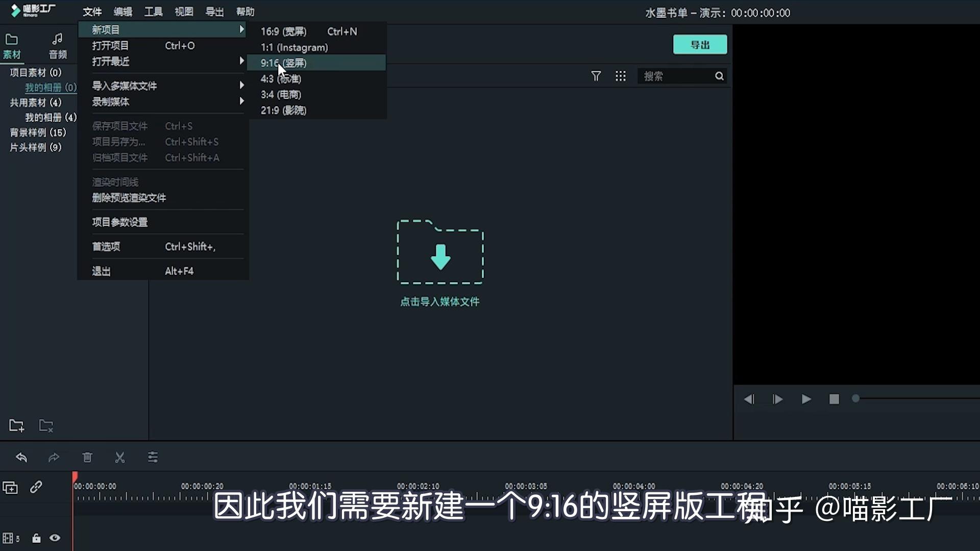Click 点击导入媒体文件 link text
The width and height of the screenshot is (980, 551).
pyautogui.click(x=439, y=302)
